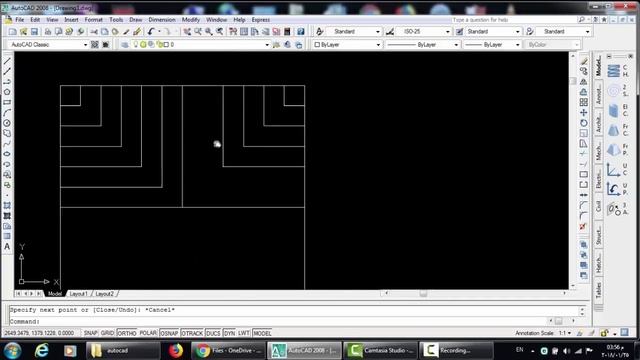640x360 pixels.
Task: Select the Rotate modify tool
Action: click(584, 123)
